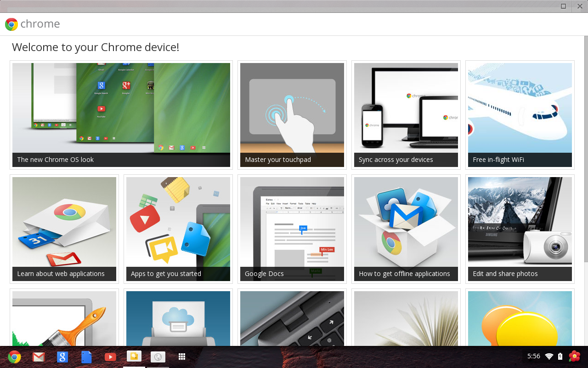Screen dimensions: 588x368
Task: Open "Free in-flight WiFi" tile
Action: click(520, 115)
